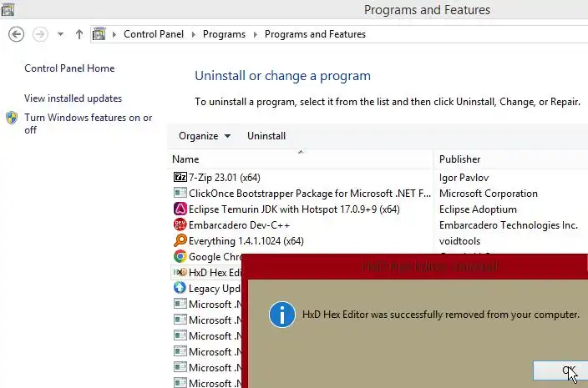Select the voidtools publisher cell

pos(459,241)
